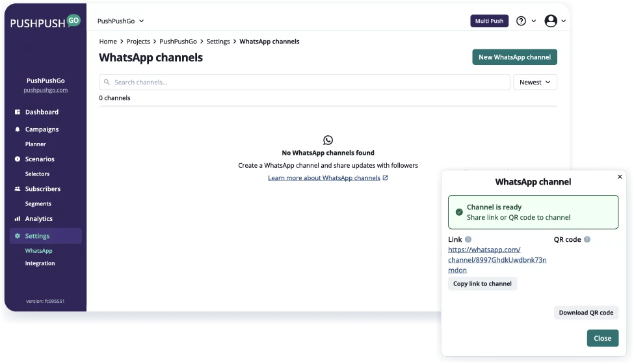Open Learn more about WhatsApp channels link
This screenshot has height=364, width=634.
pos(324,177)
